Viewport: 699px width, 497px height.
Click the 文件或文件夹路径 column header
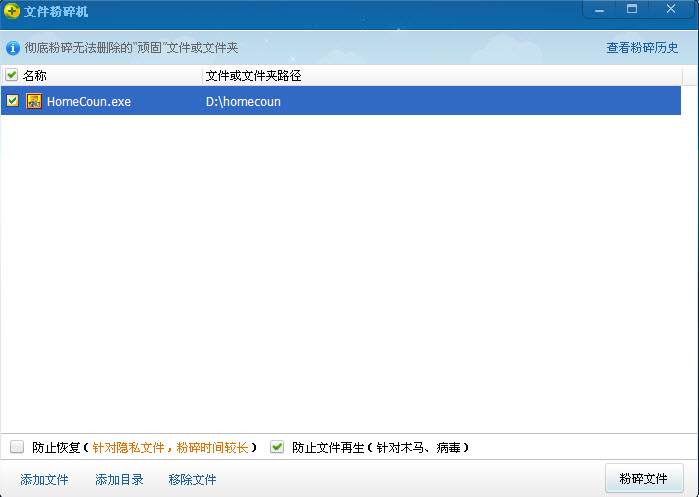pyautogui.click(x=253, y=75)
